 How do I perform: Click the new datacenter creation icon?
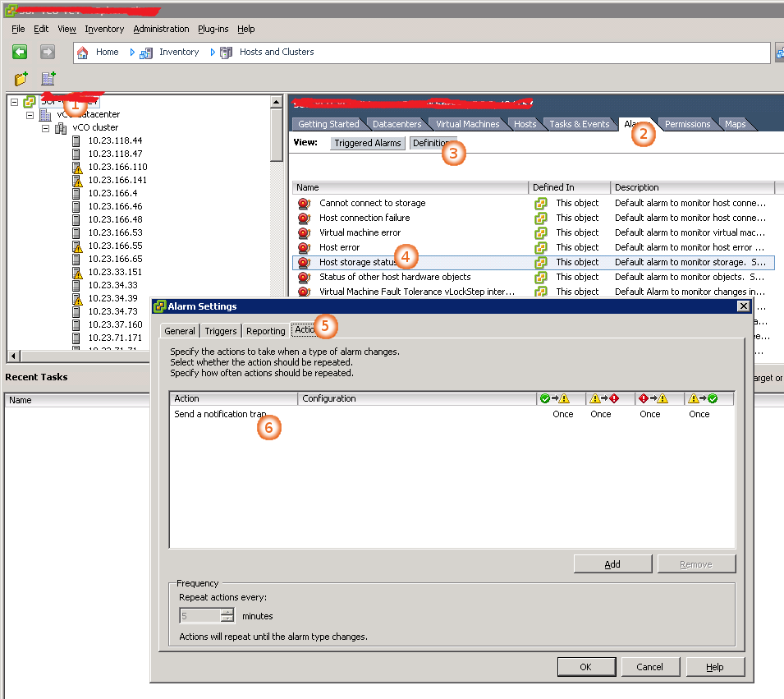tap(48, 78)
